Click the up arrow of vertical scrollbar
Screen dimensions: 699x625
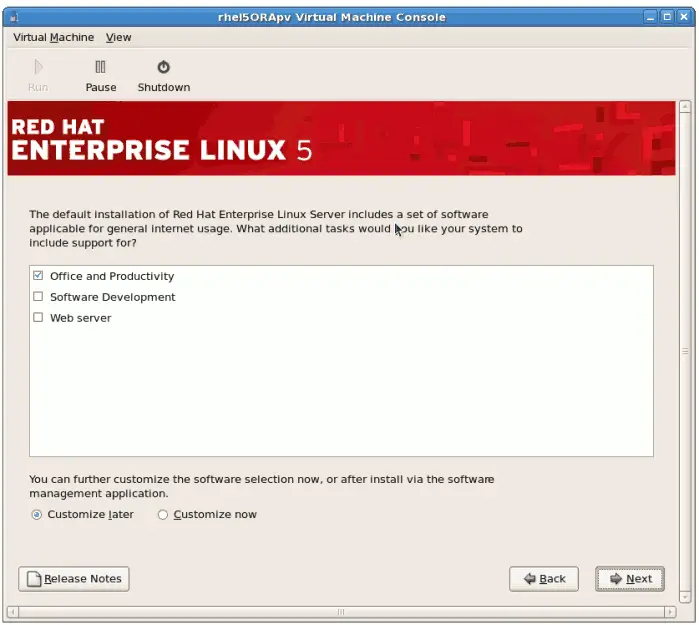coord(685,106)
